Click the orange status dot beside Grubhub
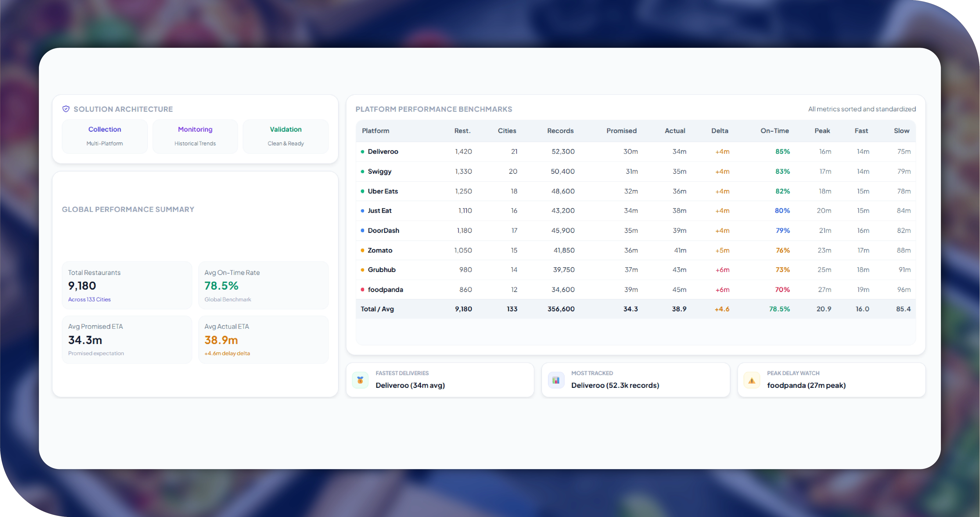The image size is (980, 517). pos(362,269)
